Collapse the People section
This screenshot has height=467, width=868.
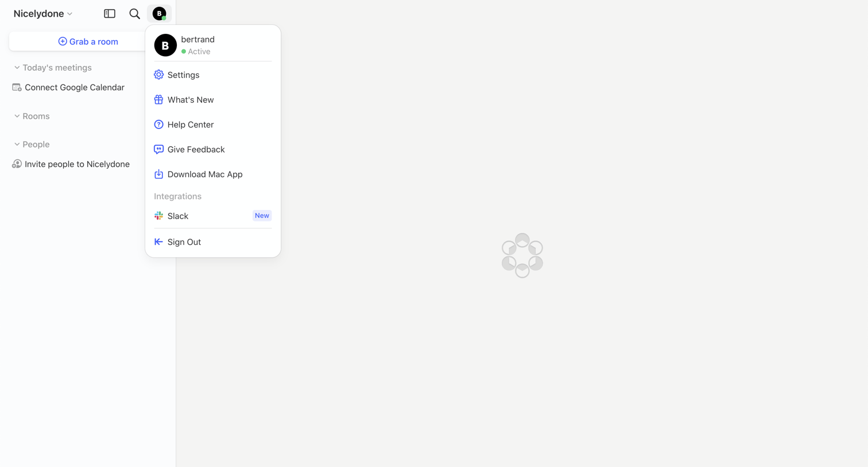click(x=32, y=145)
